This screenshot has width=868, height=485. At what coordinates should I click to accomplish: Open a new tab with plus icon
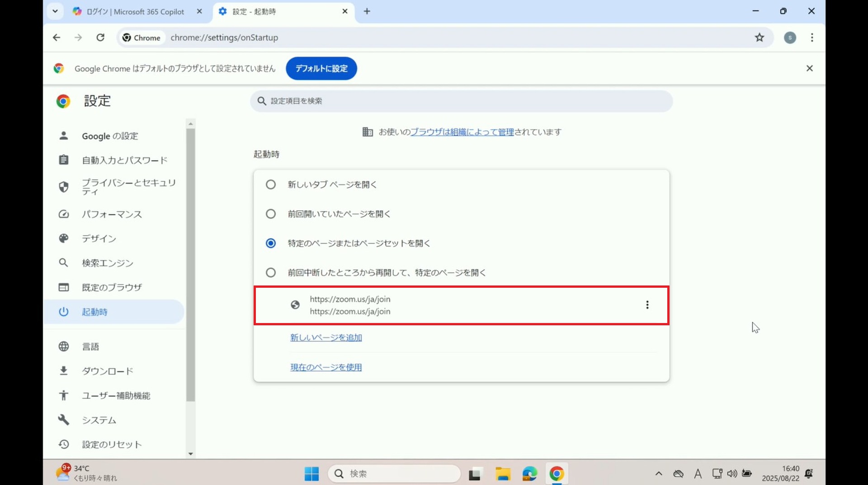pos(367,11)
